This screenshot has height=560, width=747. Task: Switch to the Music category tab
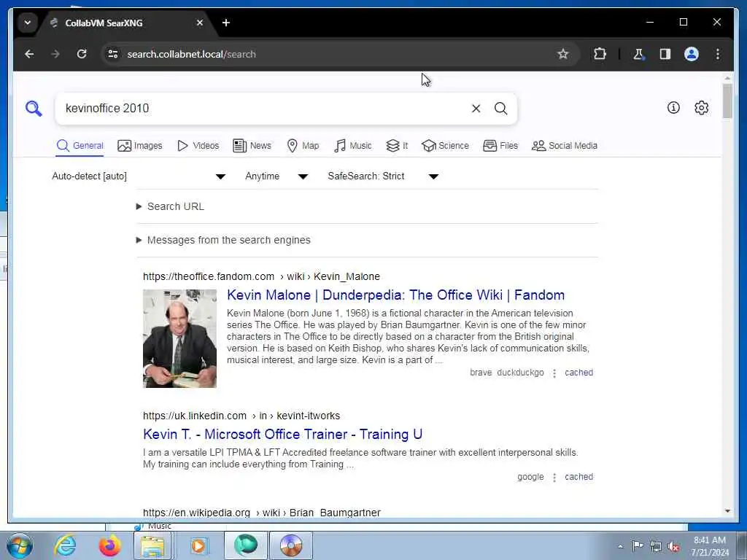[x=353, y=146]
